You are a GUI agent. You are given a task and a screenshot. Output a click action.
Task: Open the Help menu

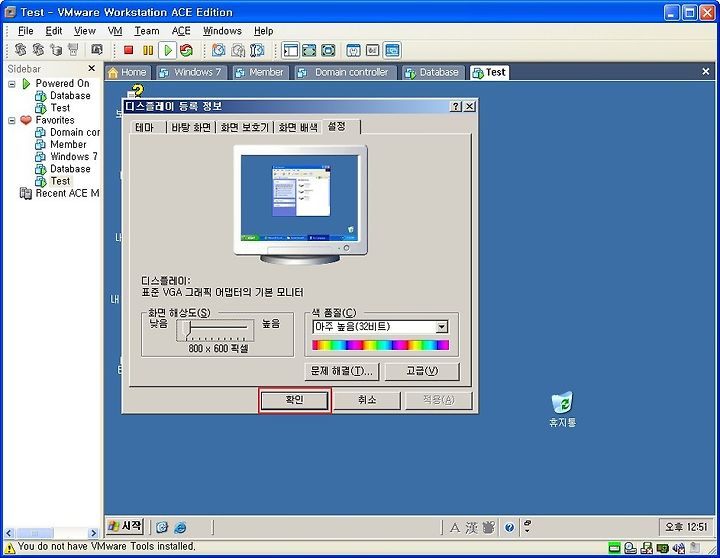tap(264, 31)
